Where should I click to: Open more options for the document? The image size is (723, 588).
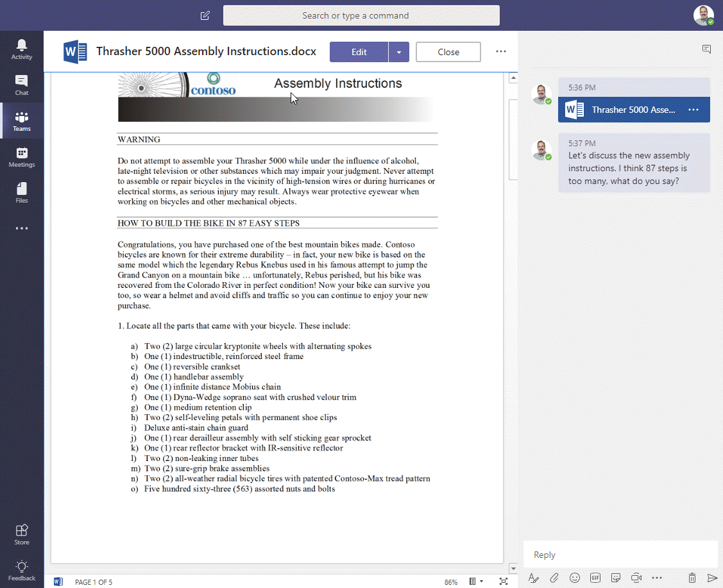pyautogui.click(x=500, y=52)
